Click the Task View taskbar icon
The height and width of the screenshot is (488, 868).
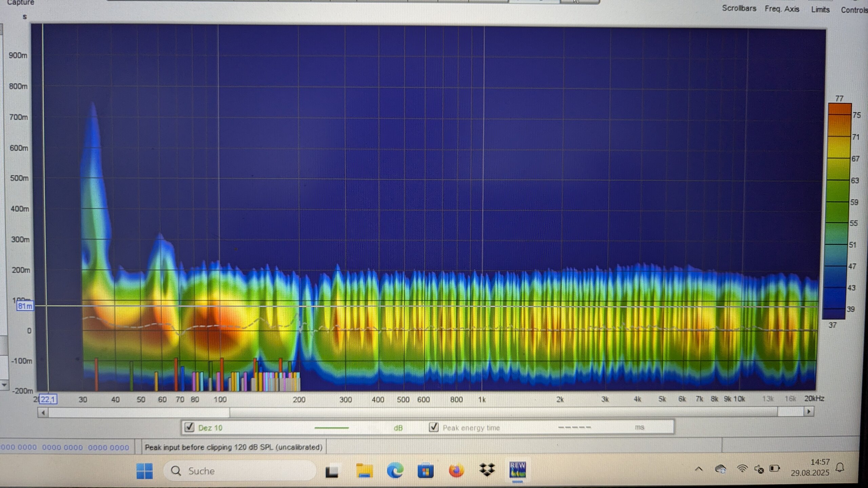[x=332, y=471]
